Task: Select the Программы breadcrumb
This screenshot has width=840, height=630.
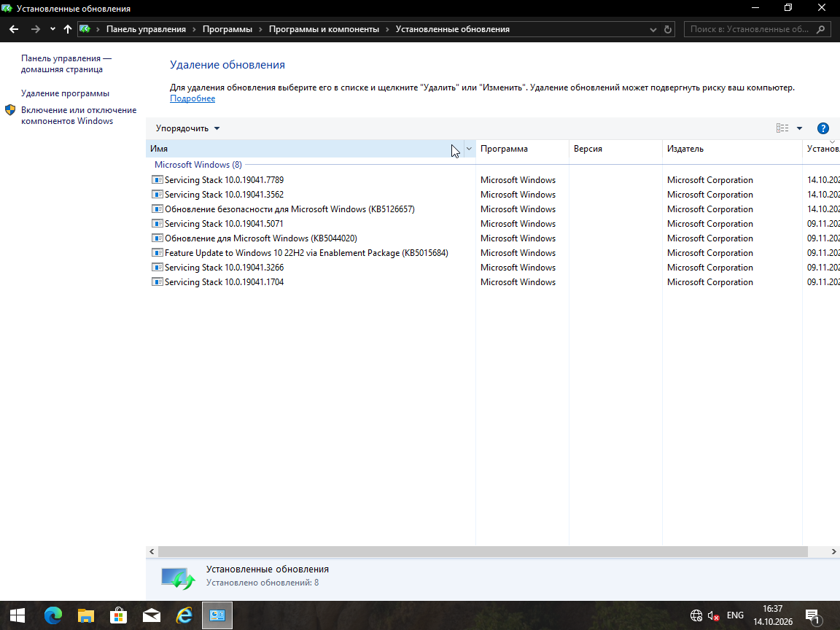Action: click(227, 29)
